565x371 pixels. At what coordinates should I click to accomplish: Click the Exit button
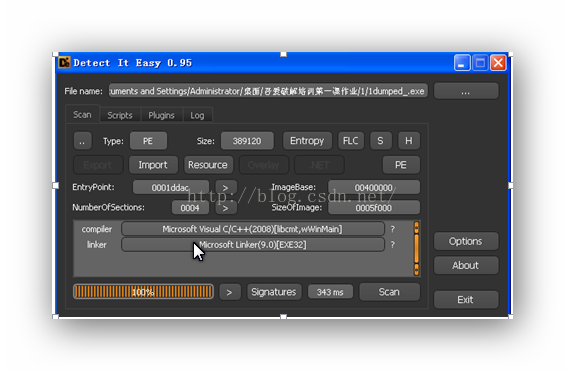(x=466, y=300)
